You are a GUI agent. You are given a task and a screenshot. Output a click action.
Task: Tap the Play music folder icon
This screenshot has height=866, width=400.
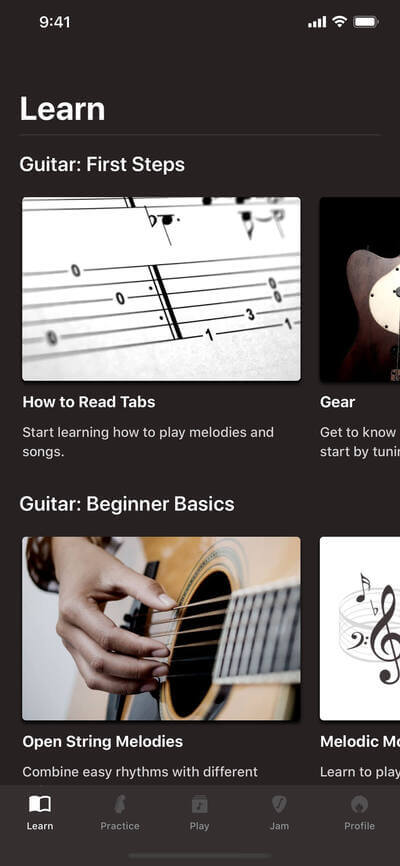(199, 804)
